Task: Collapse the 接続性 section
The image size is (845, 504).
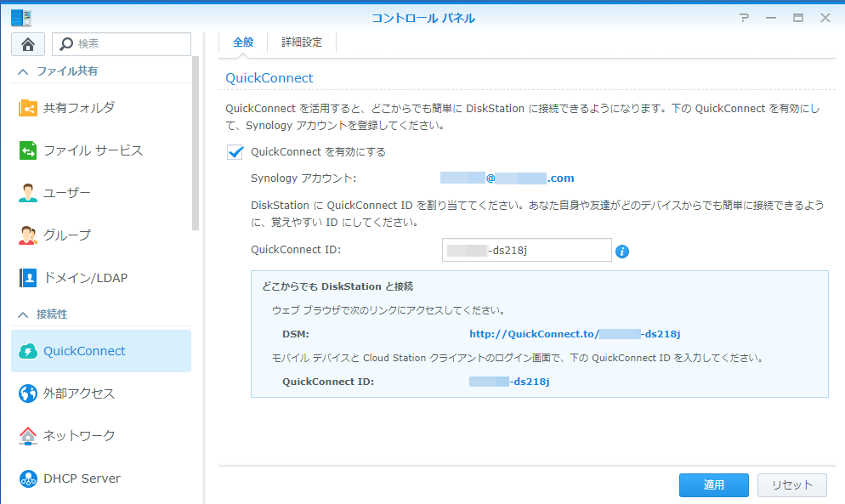Action: [x=23, y=314]
